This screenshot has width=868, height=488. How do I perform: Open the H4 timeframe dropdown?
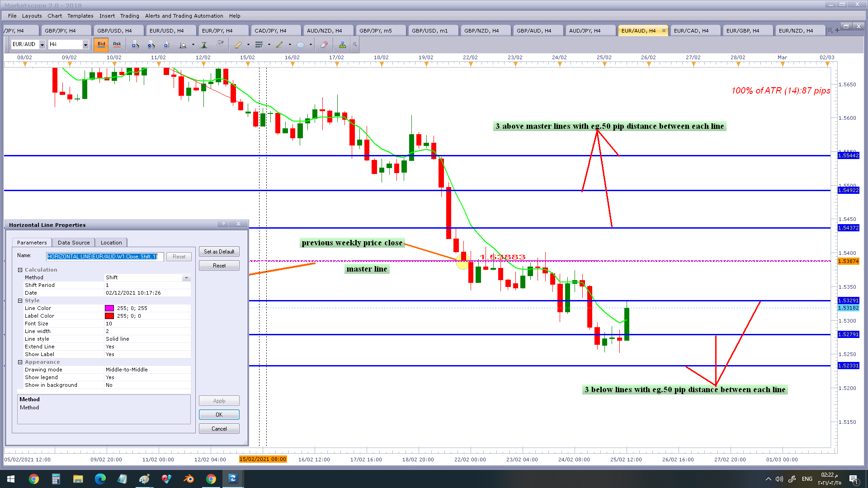click(x=85, y=44)
